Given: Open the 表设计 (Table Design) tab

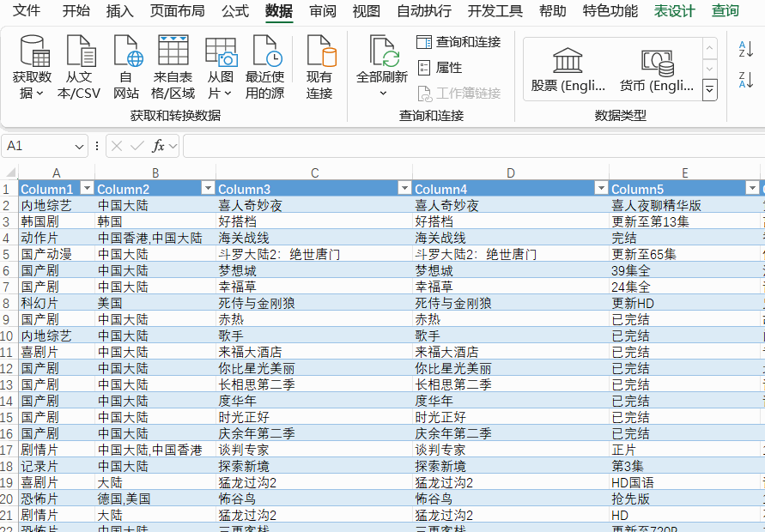Looking at the screenshot, I should tap(674, 11).
